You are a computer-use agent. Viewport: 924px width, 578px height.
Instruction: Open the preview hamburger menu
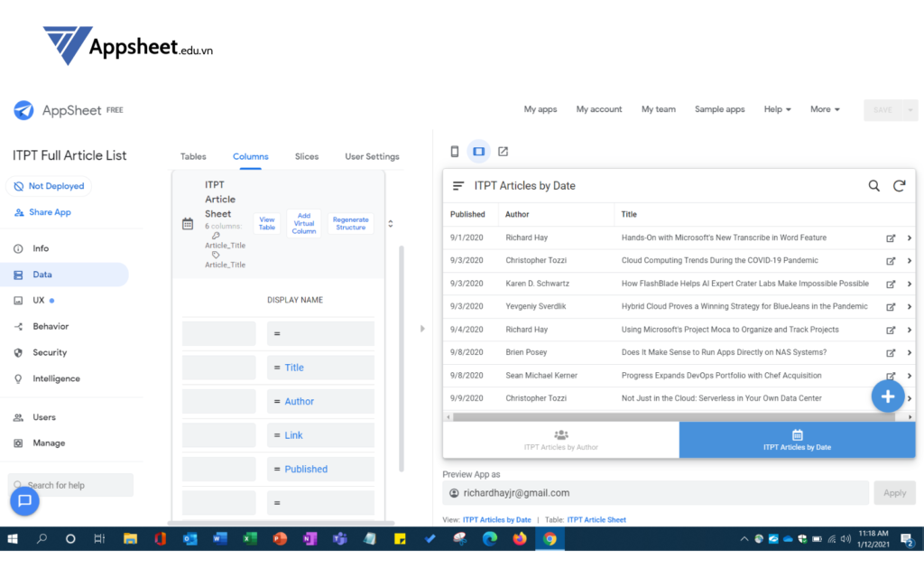[458, 186]
